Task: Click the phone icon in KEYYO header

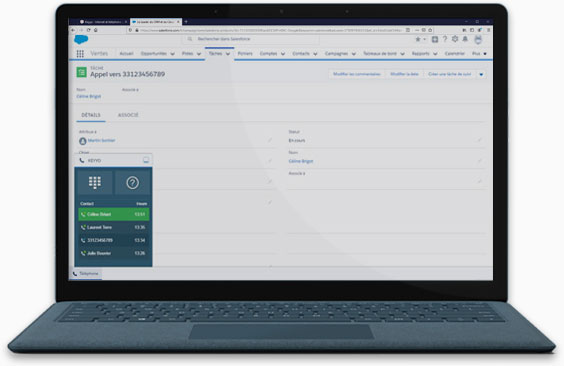Action: (x=82, y=160)
